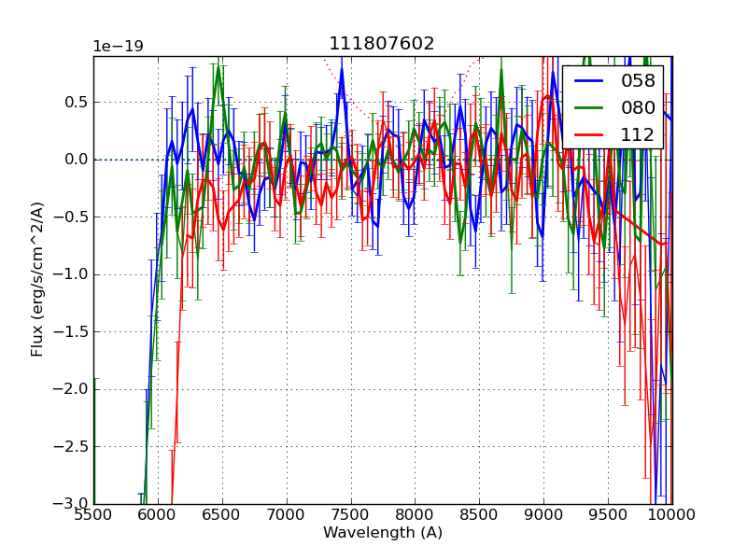Image resolution: width=747 pixels, height=560 pixels.
Task: Click the 5500 x-axis tick label
Action: point(93,514)
